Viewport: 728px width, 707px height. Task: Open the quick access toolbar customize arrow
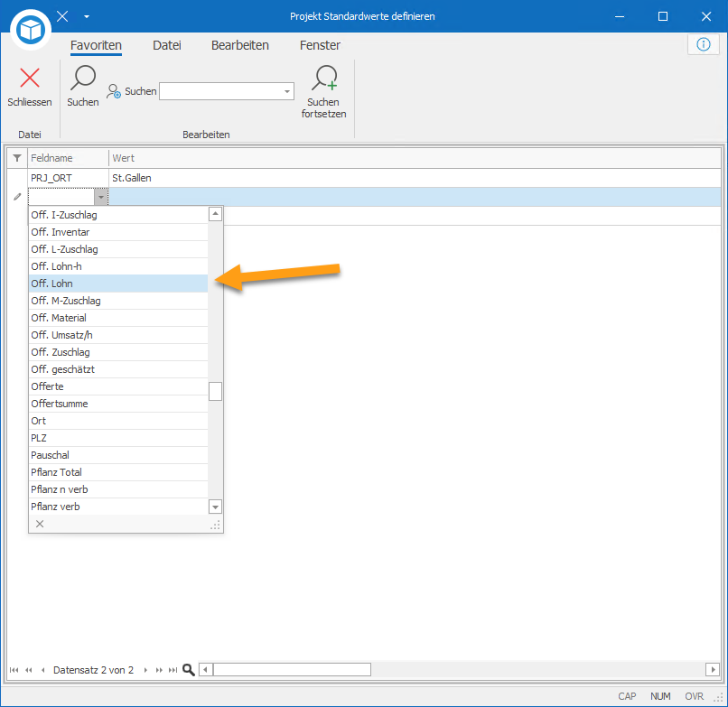tap(87, 17)
